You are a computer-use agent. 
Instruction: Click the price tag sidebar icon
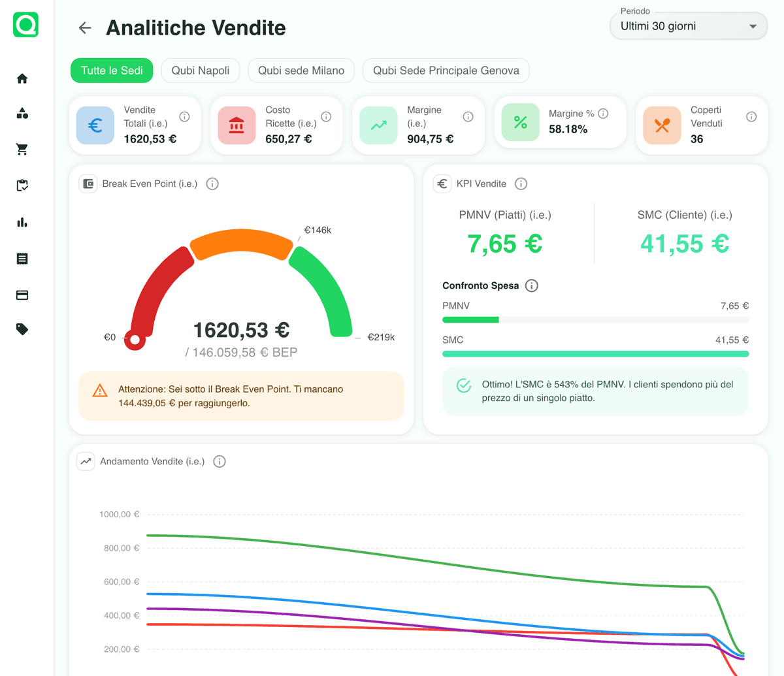[x=22, y=329]
